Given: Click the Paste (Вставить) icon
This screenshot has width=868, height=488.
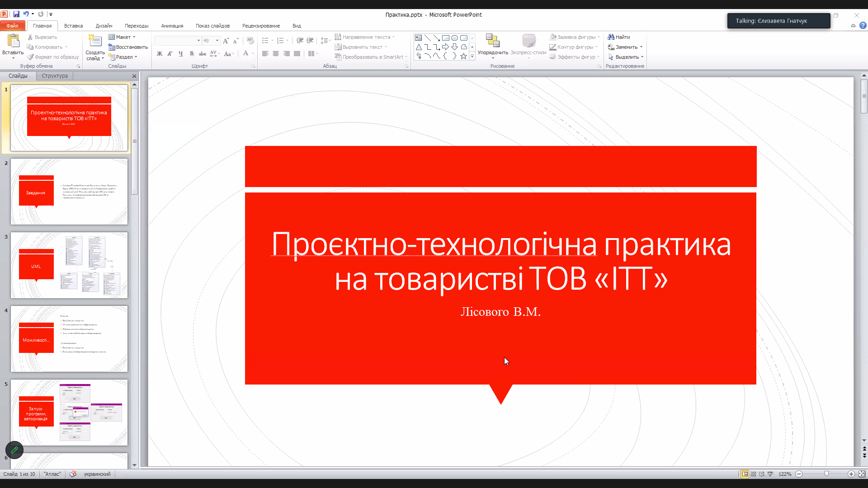Looking at the screenshot, I should pyautogui.click(x=13, y=41).
